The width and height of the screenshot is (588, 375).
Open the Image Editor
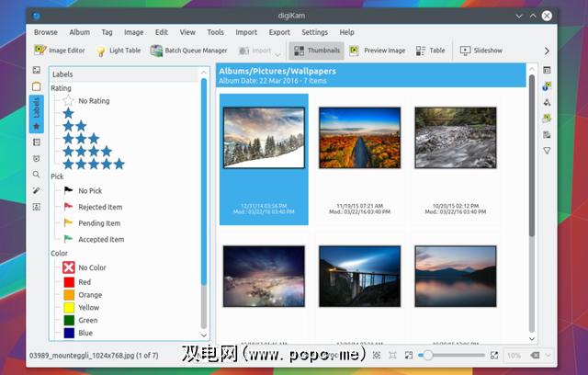point(59,51)
